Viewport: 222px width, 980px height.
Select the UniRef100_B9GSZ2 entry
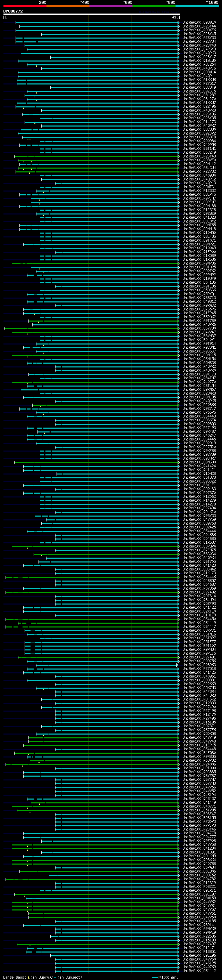199,481
